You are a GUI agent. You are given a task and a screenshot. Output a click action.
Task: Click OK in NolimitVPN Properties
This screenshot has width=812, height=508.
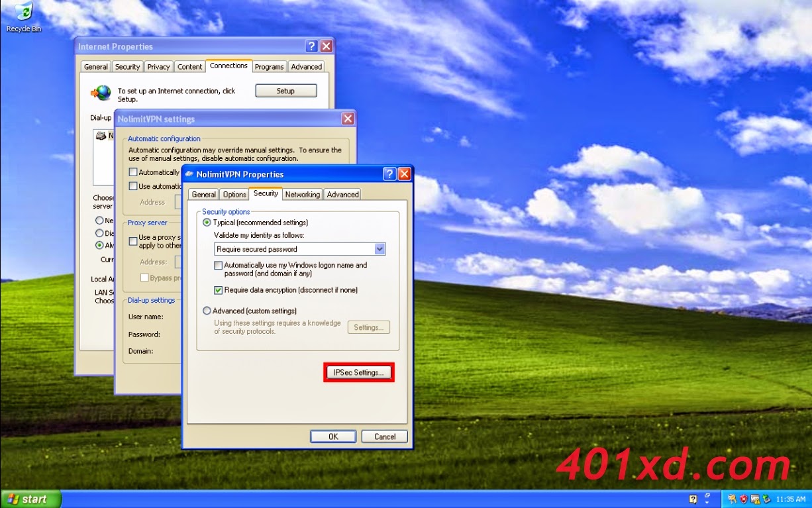pyautogui.click(x=333, y=436)
